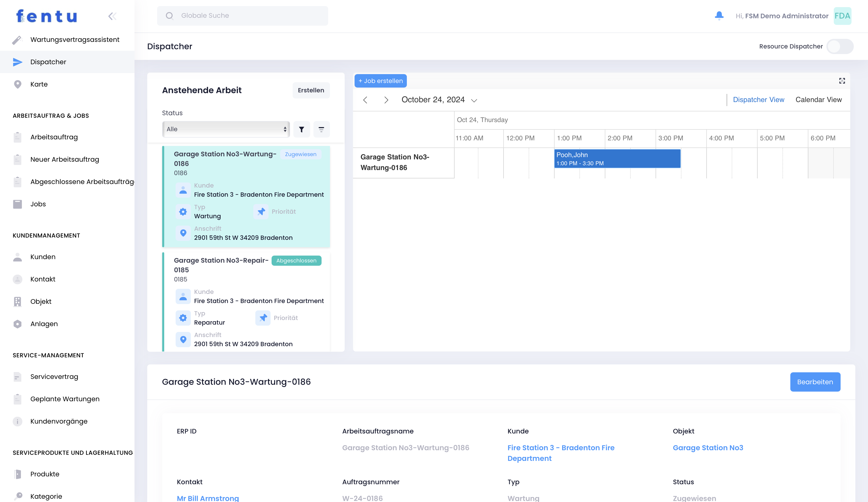Open Geplante Wartungen menu item
The image size is (868, 502).
click(x=67, y=399)
